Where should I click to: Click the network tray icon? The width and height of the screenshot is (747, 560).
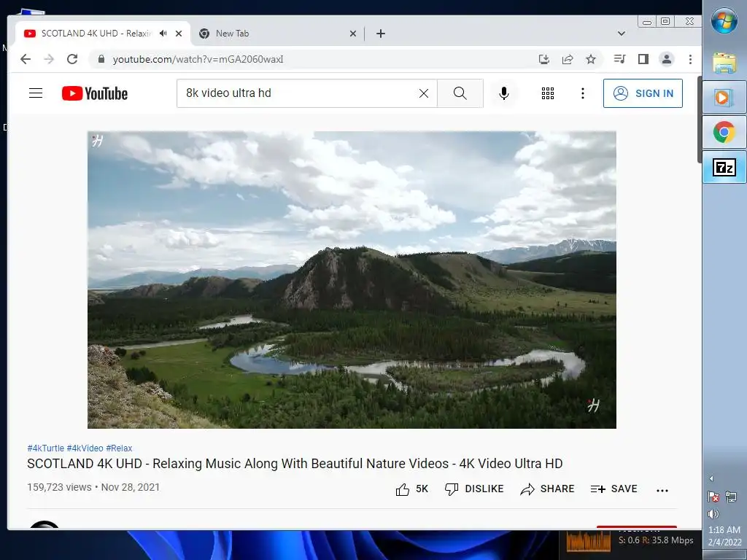coord(731,497)
